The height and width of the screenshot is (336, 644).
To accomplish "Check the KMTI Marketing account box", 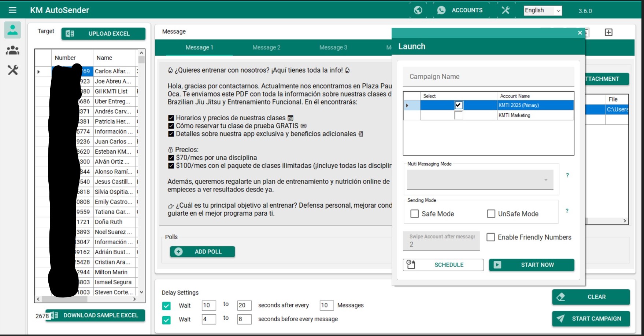I will pos(458,115).
